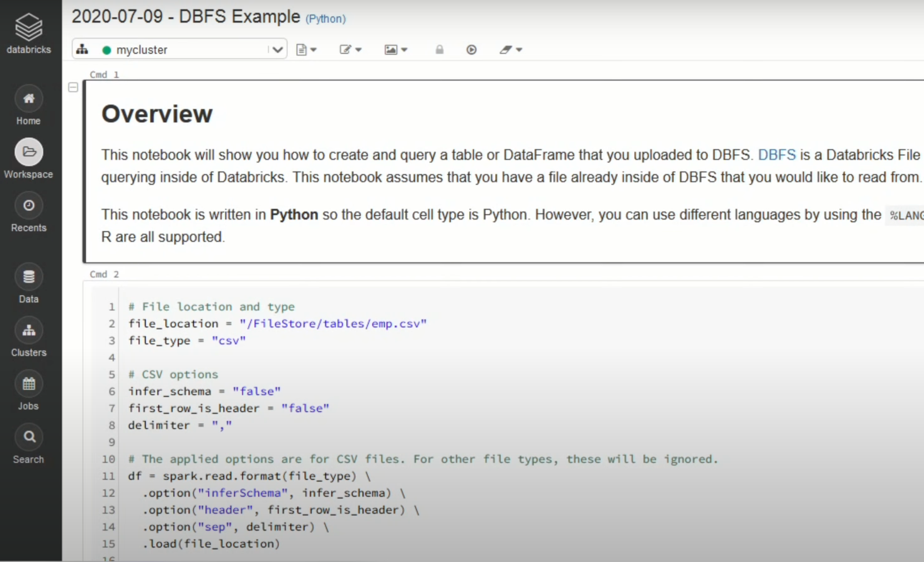Click the "Cmd 2" label
The width and height of the screenshot is (924, 562).
tap(104, 274)
